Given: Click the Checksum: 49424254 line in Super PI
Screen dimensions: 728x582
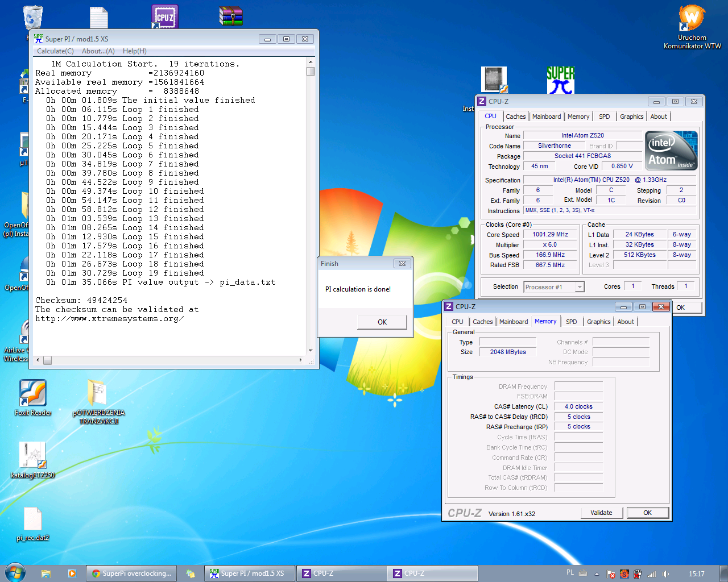Looking at the screenshot, I should pyautogui.click(x=81, y=300).
